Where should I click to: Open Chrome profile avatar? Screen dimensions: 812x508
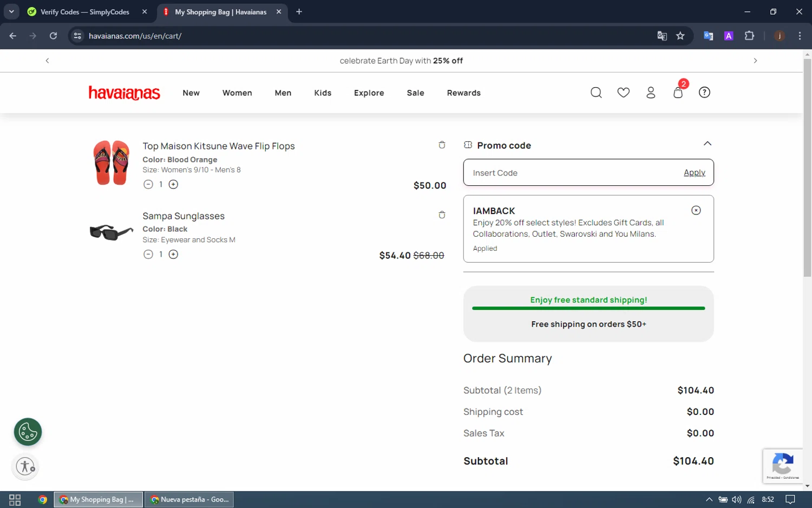[780, 36]
